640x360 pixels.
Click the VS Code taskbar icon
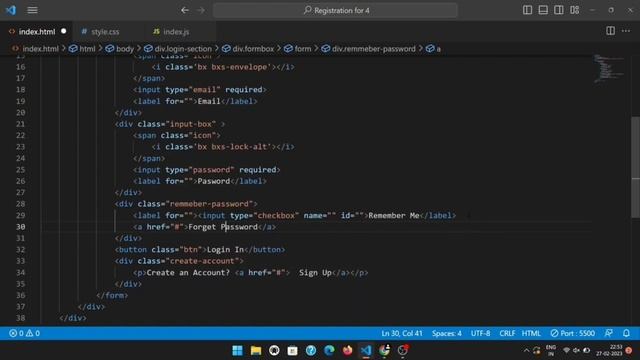(366, 350)
